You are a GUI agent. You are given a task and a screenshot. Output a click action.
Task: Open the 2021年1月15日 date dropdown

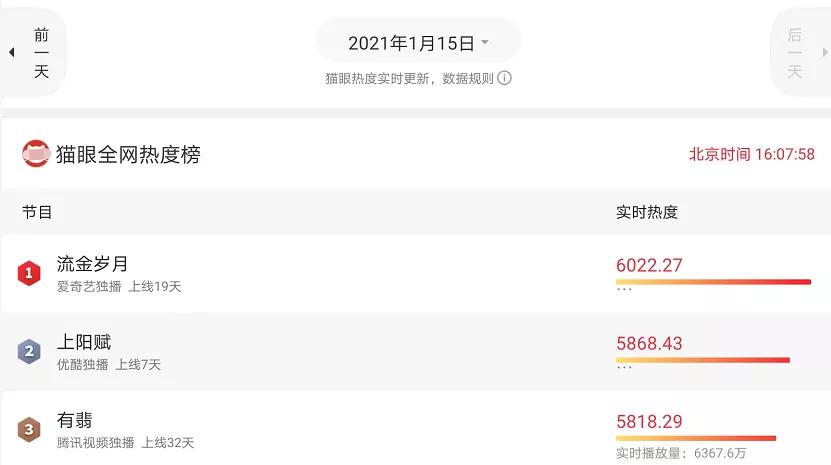click(x=418, y=42)
